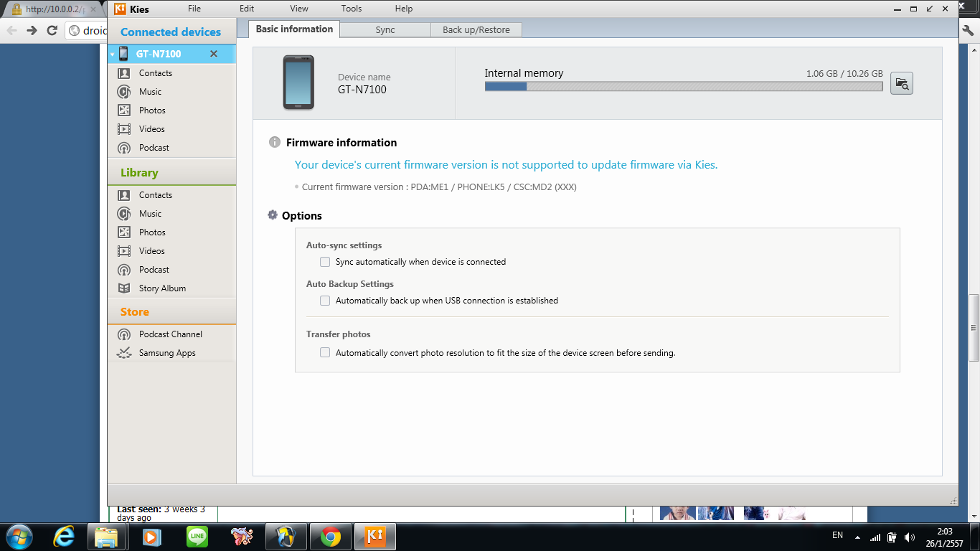Open the Help menu

(x=404, y=9)
